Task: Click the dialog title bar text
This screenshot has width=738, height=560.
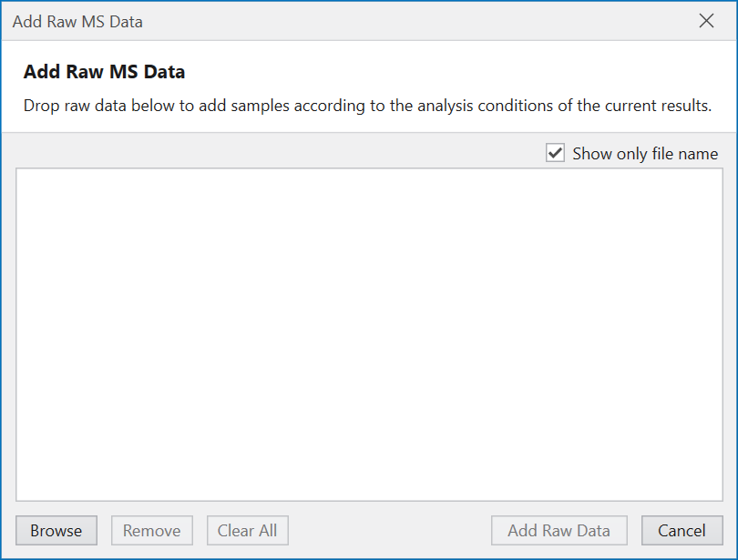Action: [77, 21]
